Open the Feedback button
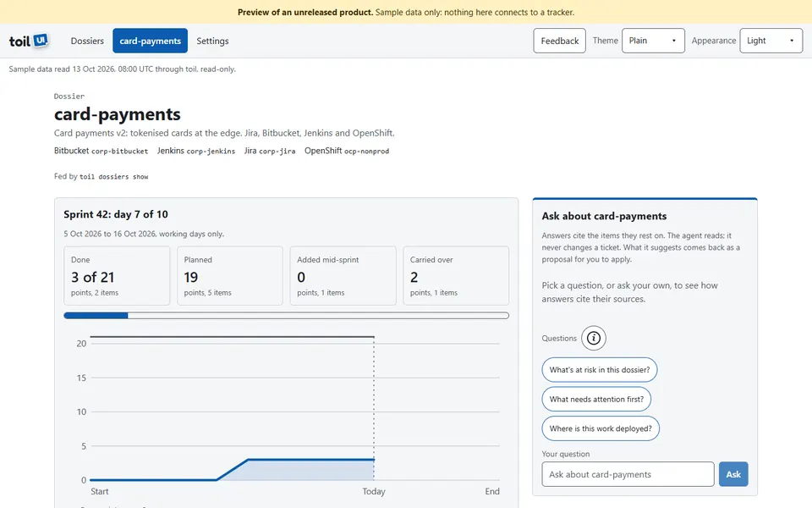Viewport: 812px width, 508px height. [559, 41]
